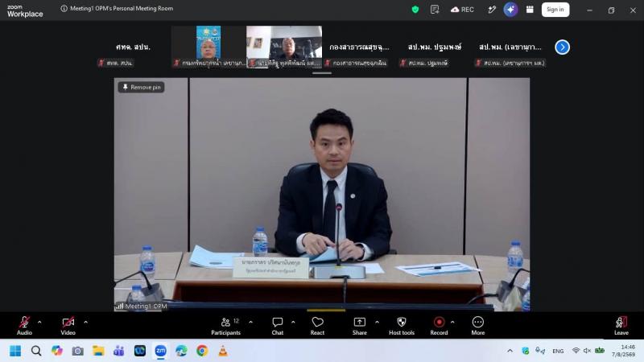
Task: Start Video camera toggle
Action: (68, 326)
